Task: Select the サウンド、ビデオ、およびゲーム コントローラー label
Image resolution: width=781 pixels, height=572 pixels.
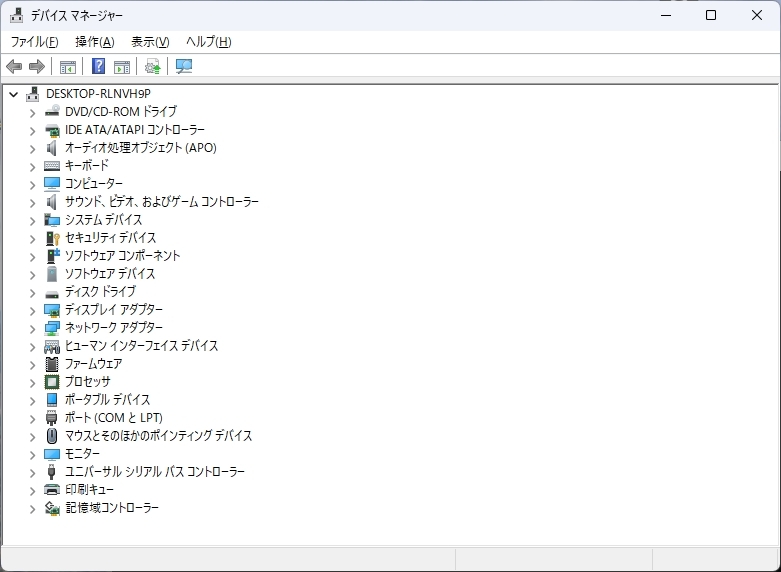Action: [x=162, y=202]
